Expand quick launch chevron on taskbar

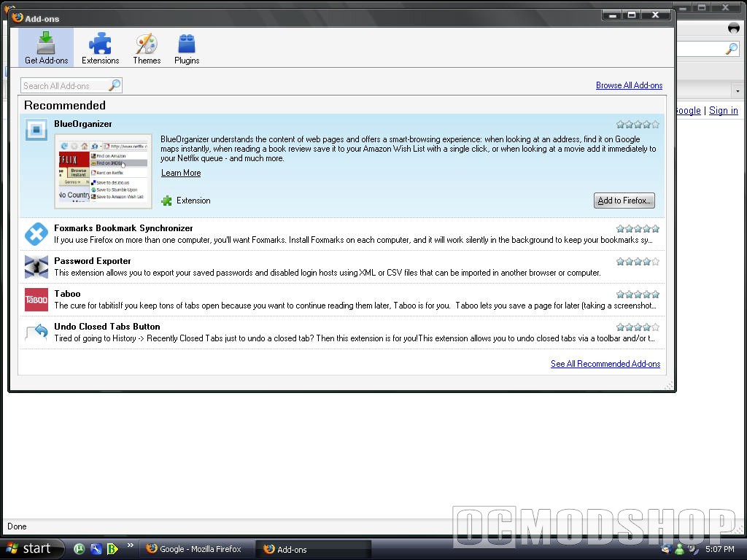click(x=130, y=545)
